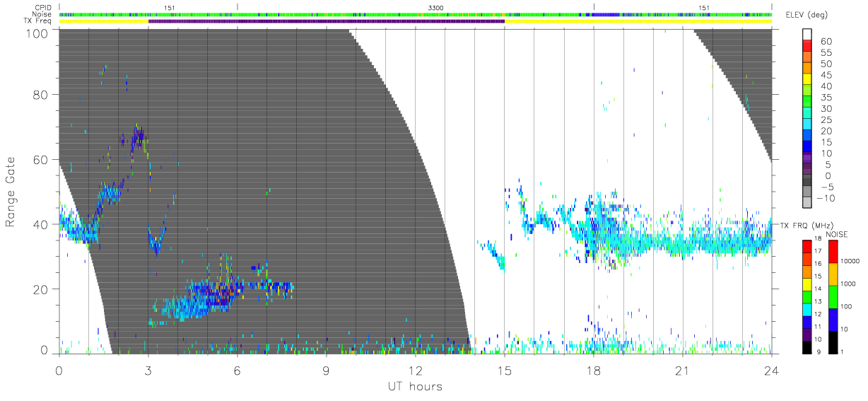Click x-axis tick label "21"

(683, 370)
